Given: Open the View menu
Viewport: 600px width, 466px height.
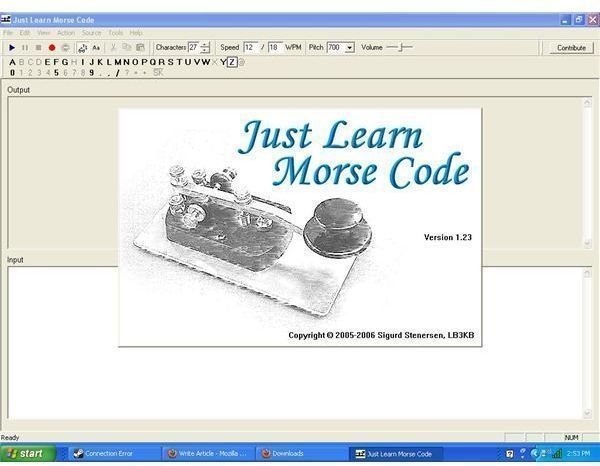Looking at the screenshot, I should [x=44, y=33].
